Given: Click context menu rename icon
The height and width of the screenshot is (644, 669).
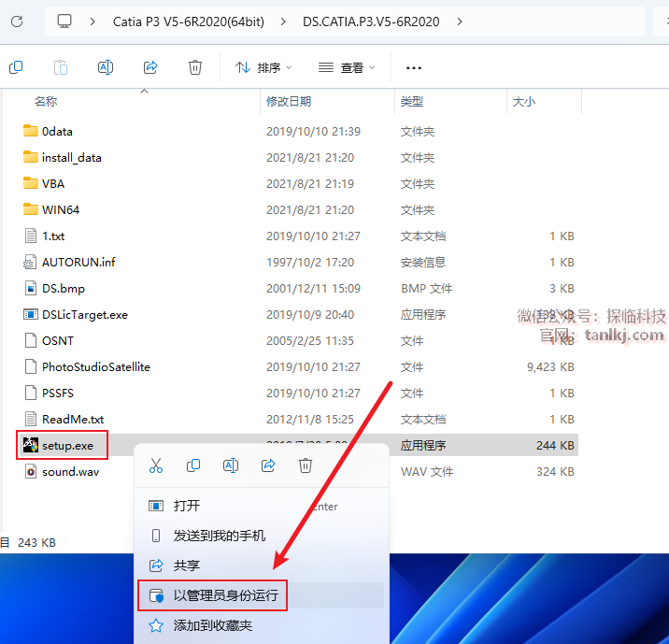Looking at the screenshot, I should 231,465.
